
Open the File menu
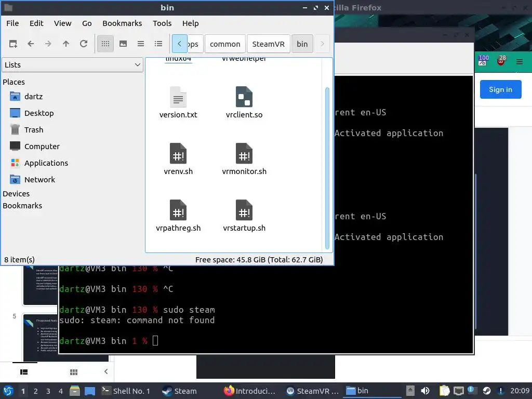click(x=12, y=23)
